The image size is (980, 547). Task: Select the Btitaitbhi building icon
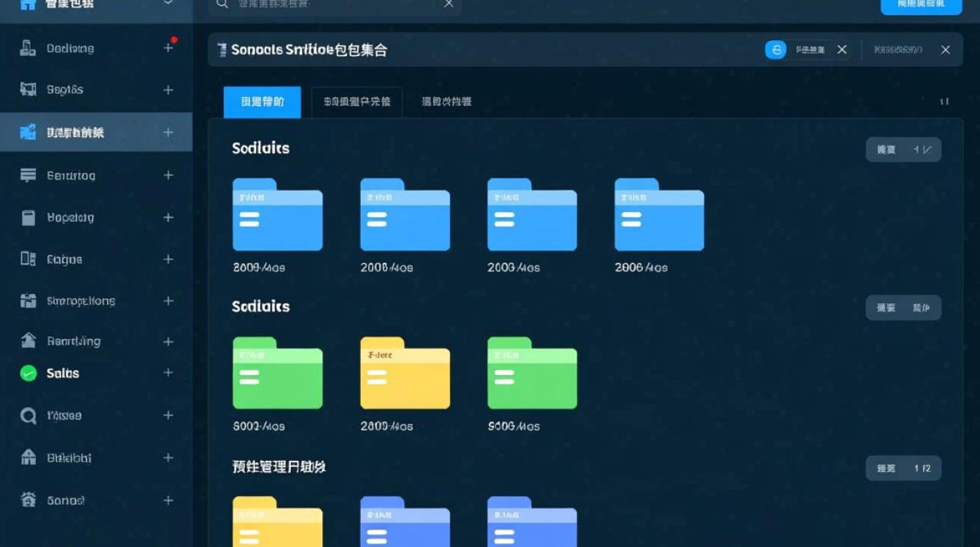click(28, 457)
